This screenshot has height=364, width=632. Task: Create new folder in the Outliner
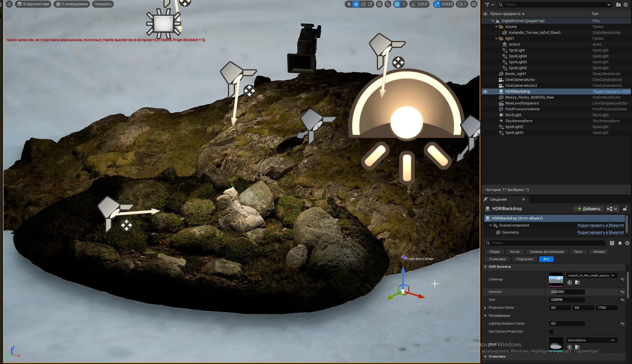618,4
